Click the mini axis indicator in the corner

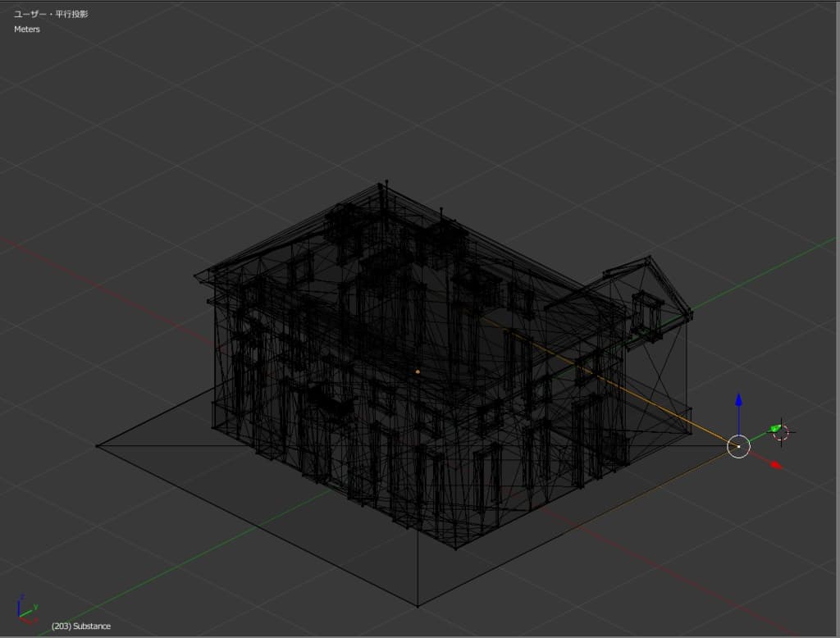[x=27, y=609]
